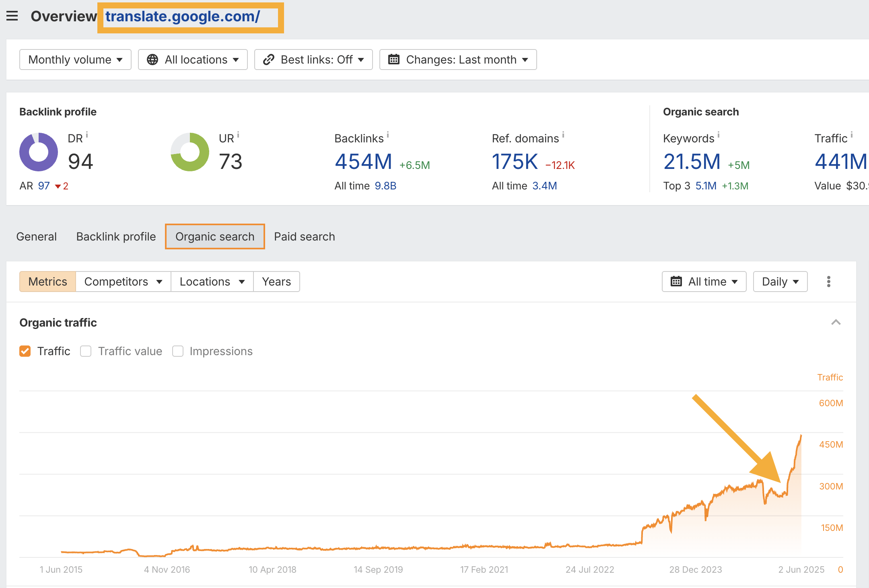Change Daily granularity via its dropdown
This screenshot has width=869, height=588.
[x=780, y=282]
